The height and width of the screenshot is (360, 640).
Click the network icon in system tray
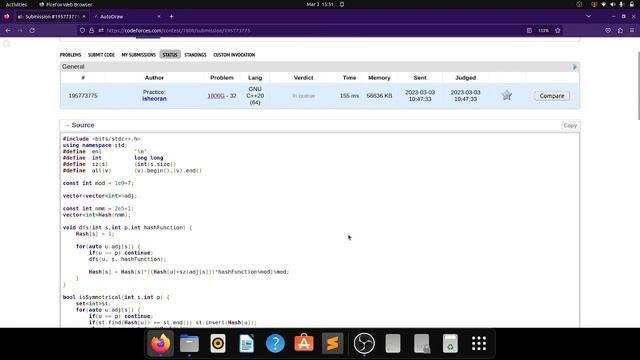[603, 4]
